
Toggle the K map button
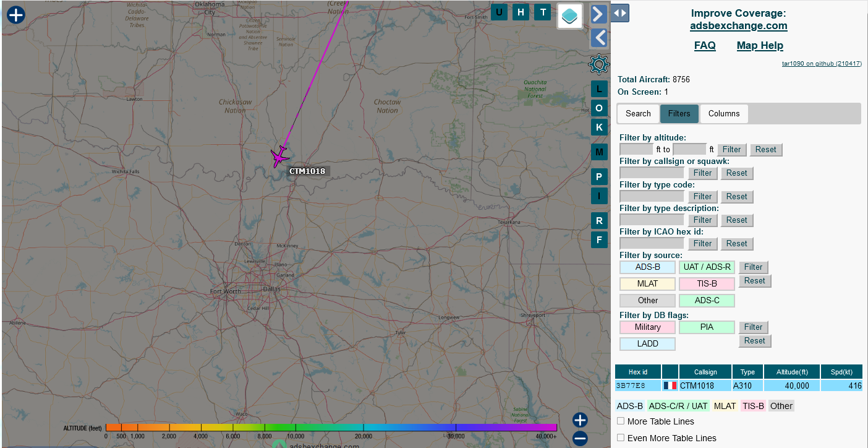pos(599,127)
